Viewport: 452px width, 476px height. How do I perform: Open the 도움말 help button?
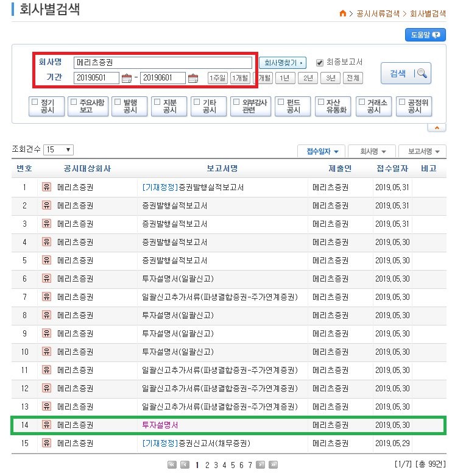(x=425, y=35)
